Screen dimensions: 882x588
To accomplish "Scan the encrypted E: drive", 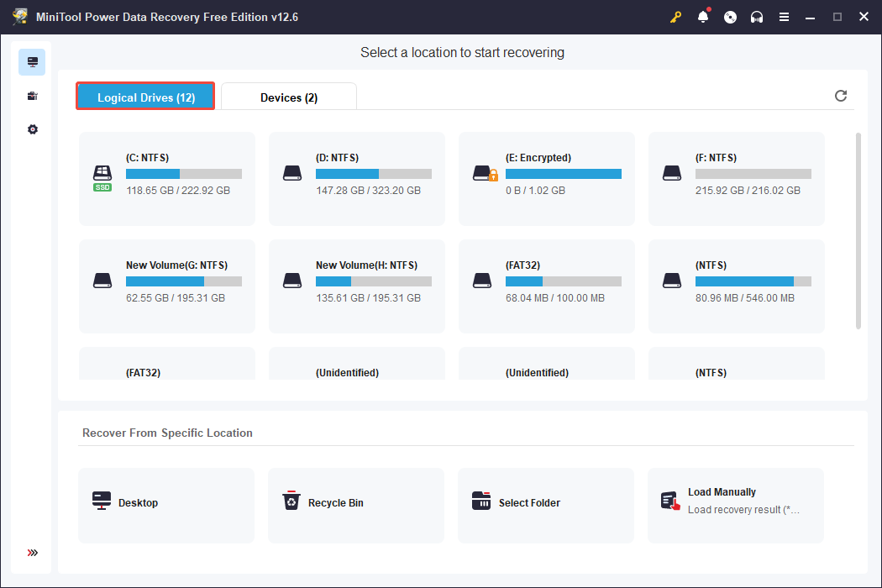I will coord(546,178).
